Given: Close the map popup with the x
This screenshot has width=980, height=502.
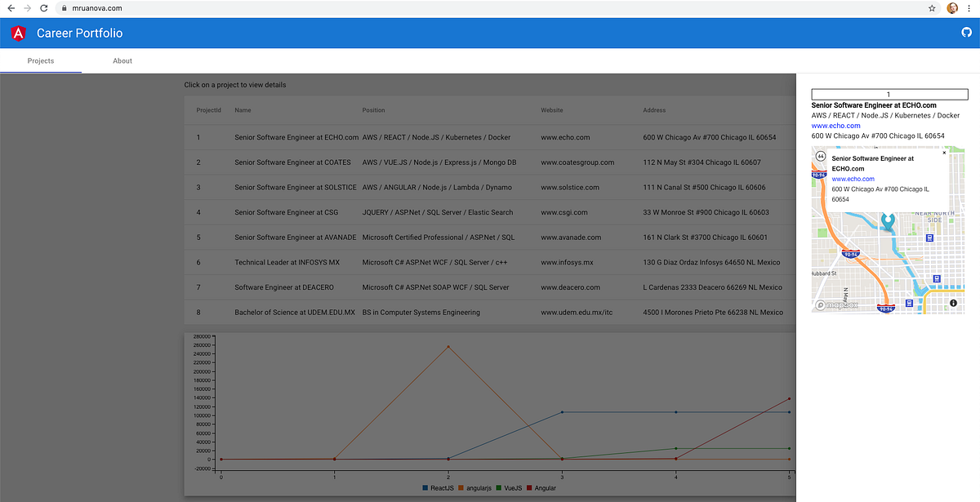Looking at the screenshot, I should 944,153.
